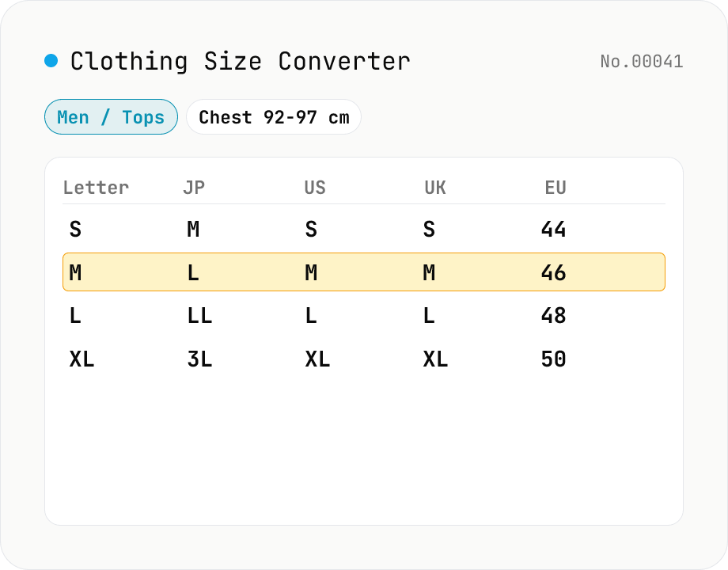Click the Clothing Size Converter title

(240, 61)
